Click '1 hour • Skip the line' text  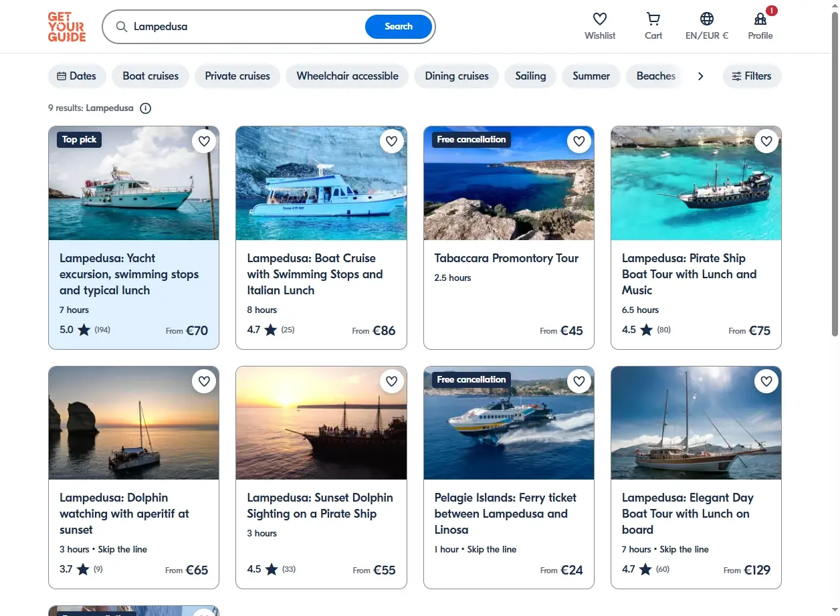click(x=476, y=549)
